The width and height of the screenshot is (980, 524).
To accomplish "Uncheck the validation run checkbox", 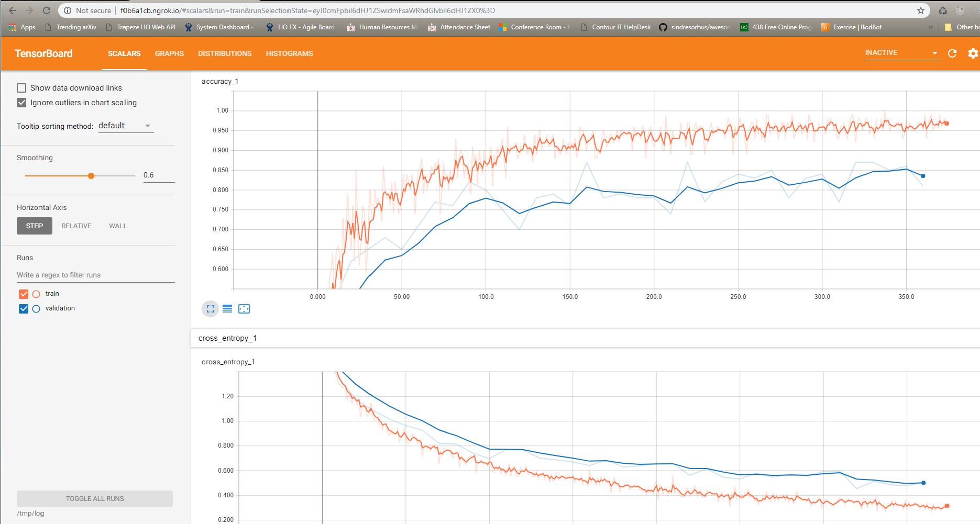I will click(24, 309).
